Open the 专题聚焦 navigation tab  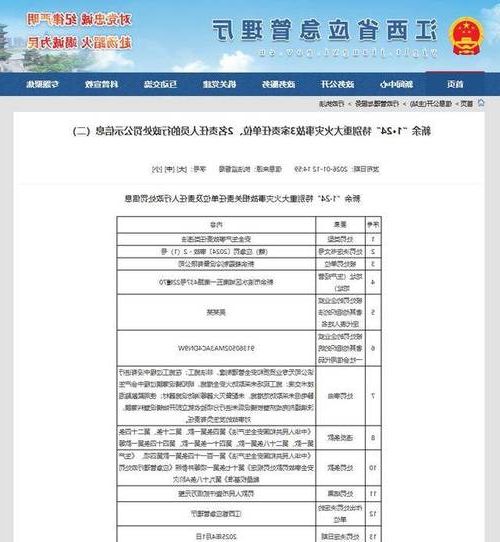click(x=43, y=84)
